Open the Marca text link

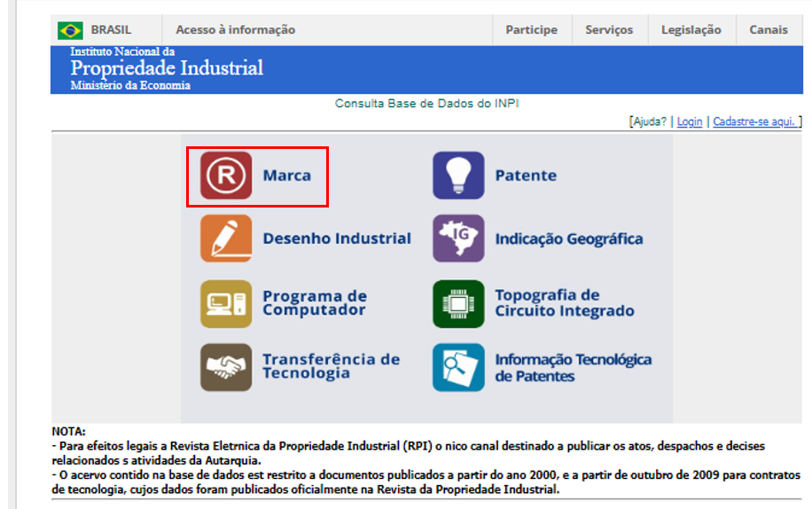coord(287,176)
